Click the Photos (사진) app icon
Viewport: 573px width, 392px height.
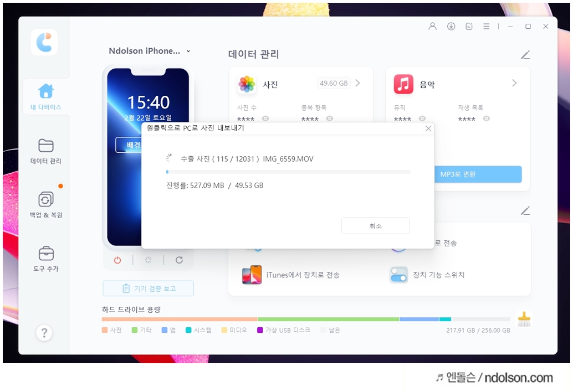point(247,84)
